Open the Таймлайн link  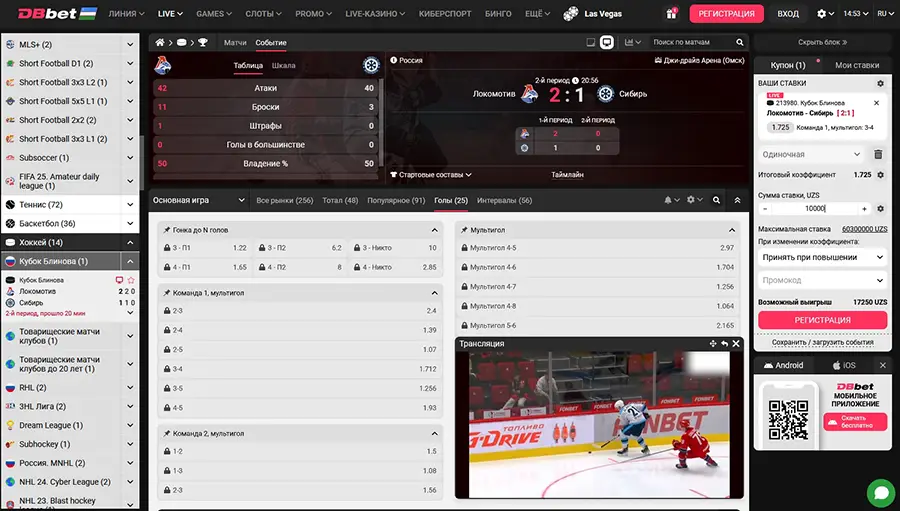tap(567, 175)
